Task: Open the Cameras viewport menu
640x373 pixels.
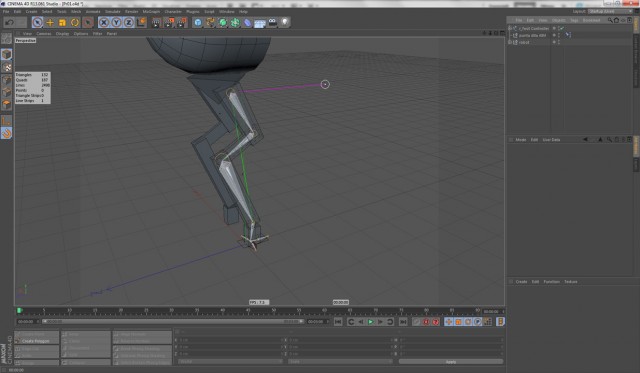Action: point(44,33)
